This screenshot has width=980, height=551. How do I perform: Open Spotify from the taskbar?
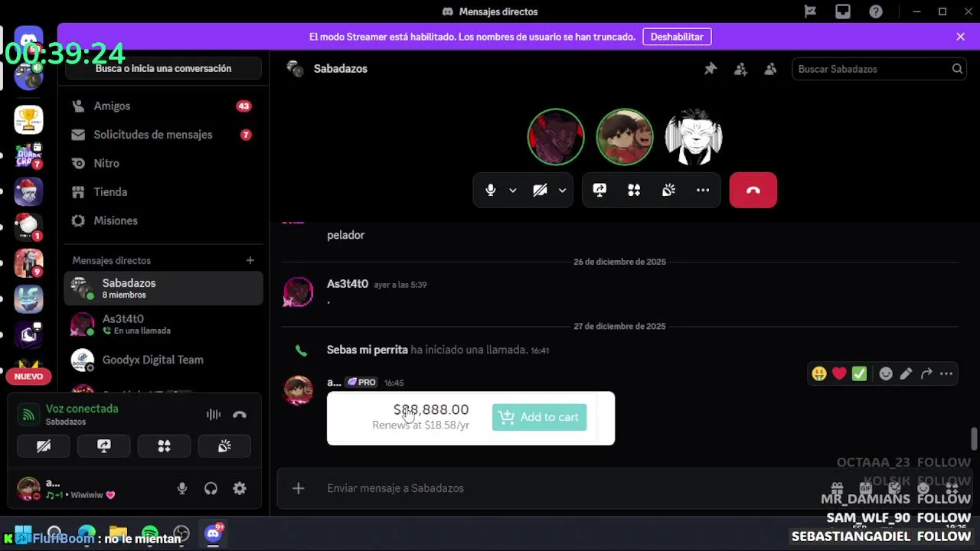150,533
